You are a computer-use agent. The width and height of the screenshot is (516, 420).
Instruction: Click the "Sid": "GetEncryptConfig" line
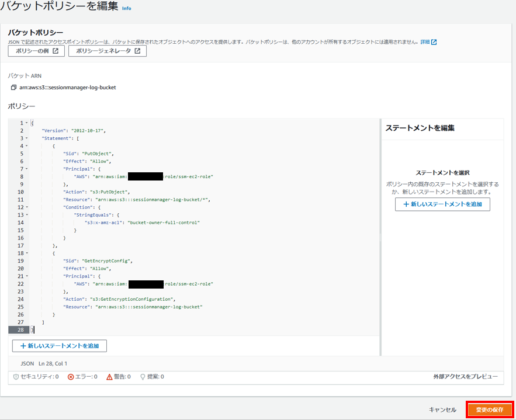[98, 261]
